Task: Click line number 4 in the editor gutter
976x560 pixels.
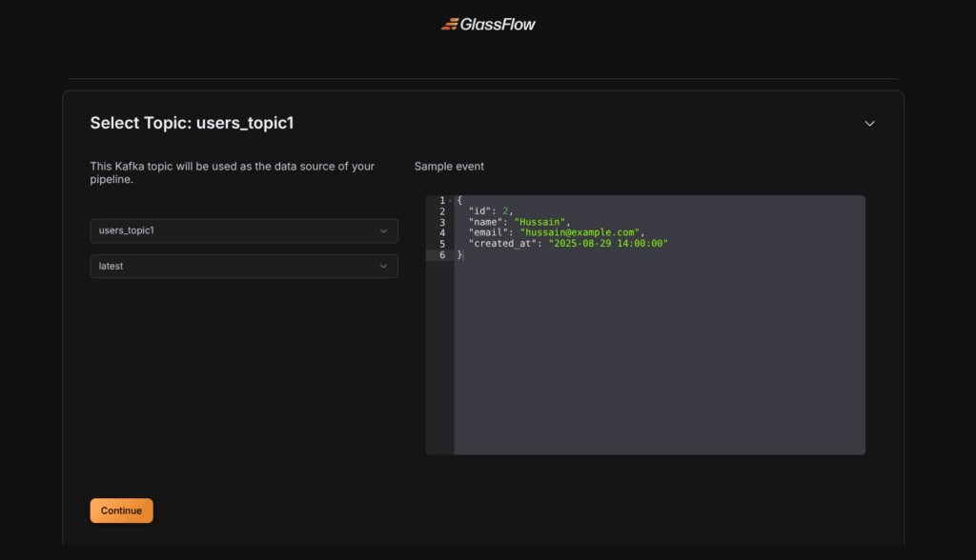Action: (442, 232)
